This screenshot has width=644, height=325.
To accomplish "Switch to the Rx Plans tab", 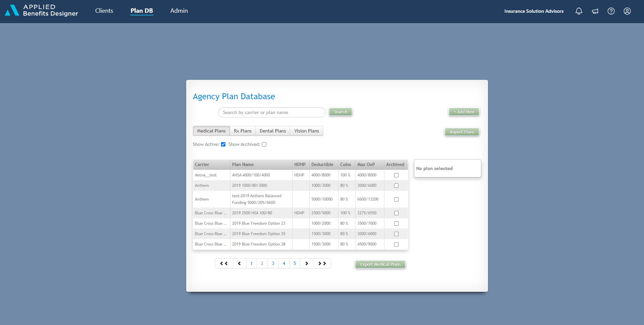I will 243,131.
